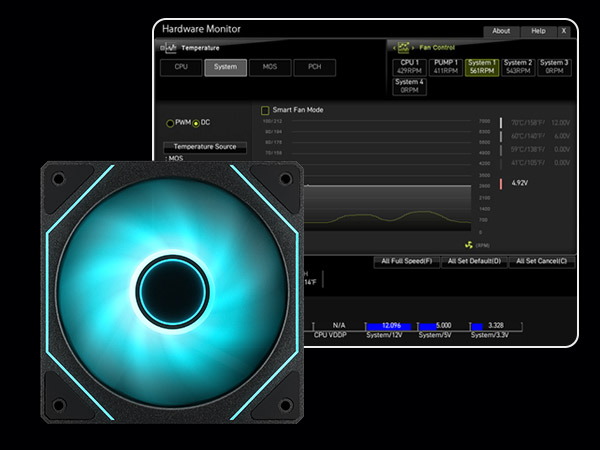Select CPU 1 fan at 429RPM
600x450 pixels.
408,67
